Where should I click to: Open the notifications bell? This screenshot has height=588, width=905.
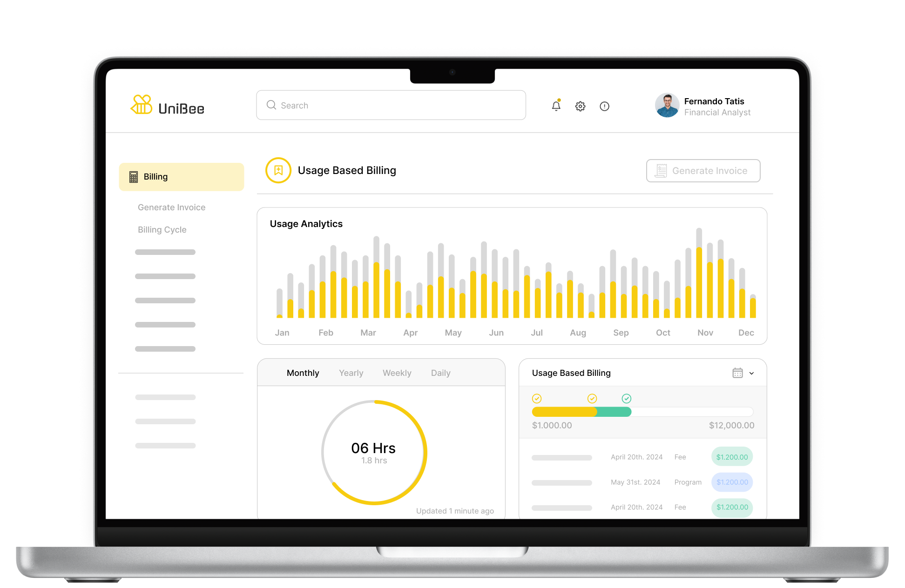click(x=555, y=106)
